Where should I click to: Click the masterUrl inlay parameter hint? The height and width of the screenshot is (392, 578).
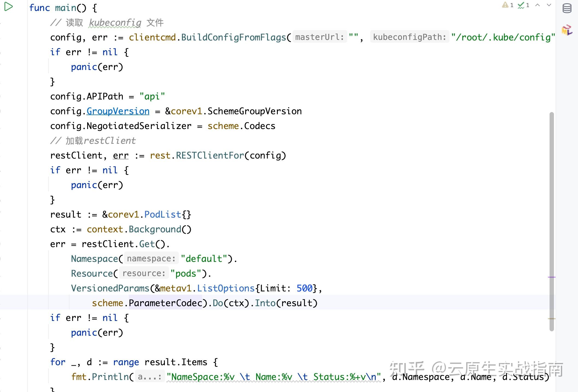pos(319,37)
